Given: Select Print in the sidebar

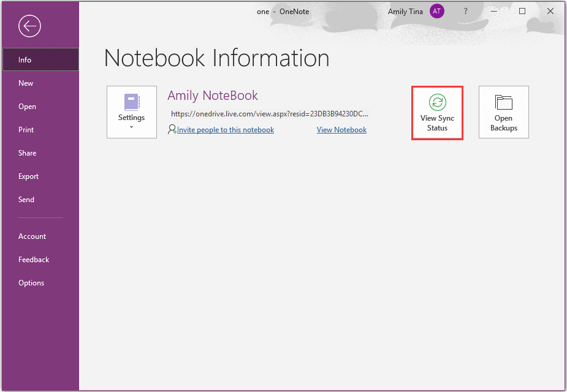Looking at the screenshot, I should coord(26,130).
